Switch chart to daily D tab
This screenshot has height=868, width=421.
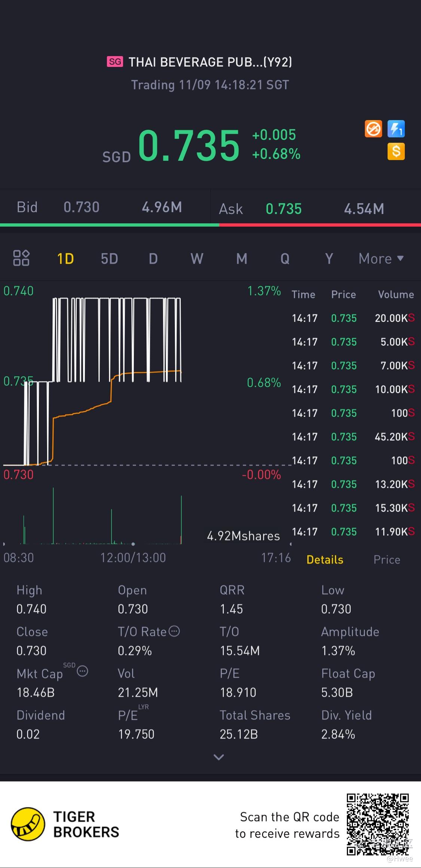153,258
